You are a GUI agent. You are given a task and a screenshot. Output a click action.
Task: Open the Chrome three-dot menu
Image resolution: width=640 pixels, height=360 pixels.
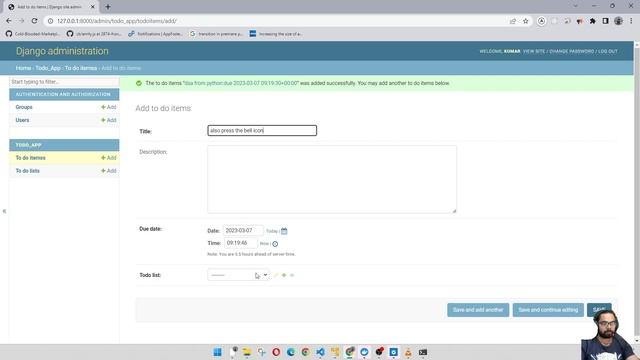tap(631, 21)
